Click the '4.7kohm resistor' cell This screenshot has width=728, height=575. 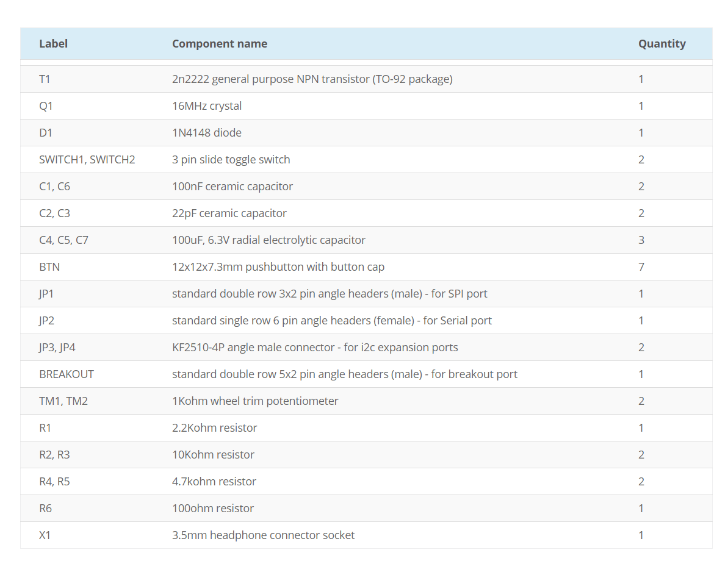point(214,482)
